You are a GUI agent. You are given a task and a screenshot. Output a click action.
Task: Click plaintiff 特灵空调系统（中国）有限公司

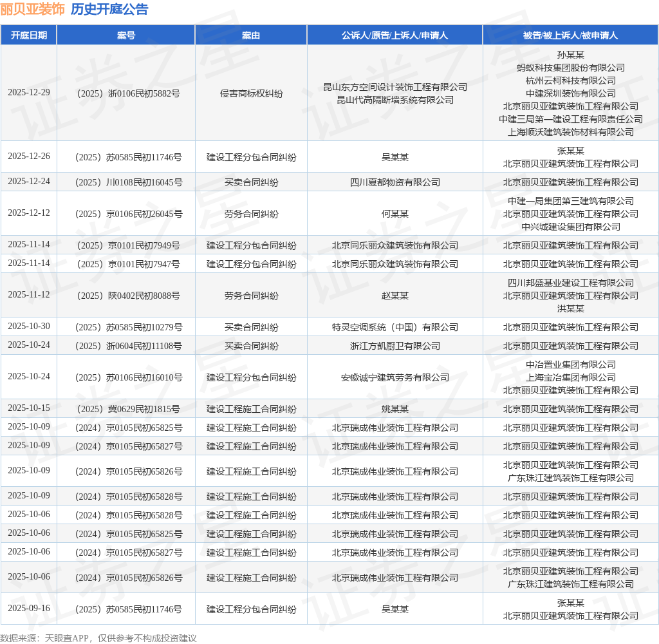(x=395, y=327)
